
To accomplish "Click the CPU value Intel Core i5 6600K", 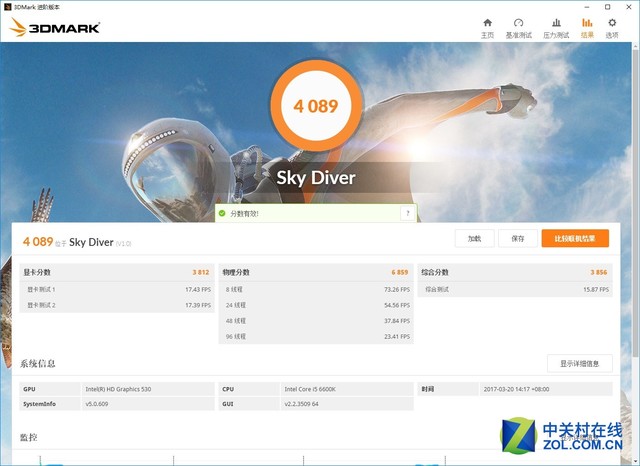I will click(x=310, y=389).
